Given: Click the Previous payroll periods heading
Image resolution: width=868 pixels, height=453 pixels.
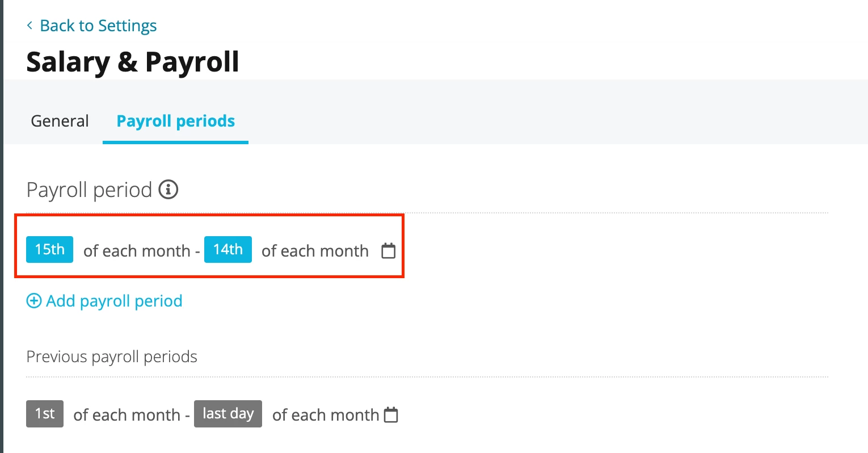Looking at the screenshot, I should pos(112,356).
